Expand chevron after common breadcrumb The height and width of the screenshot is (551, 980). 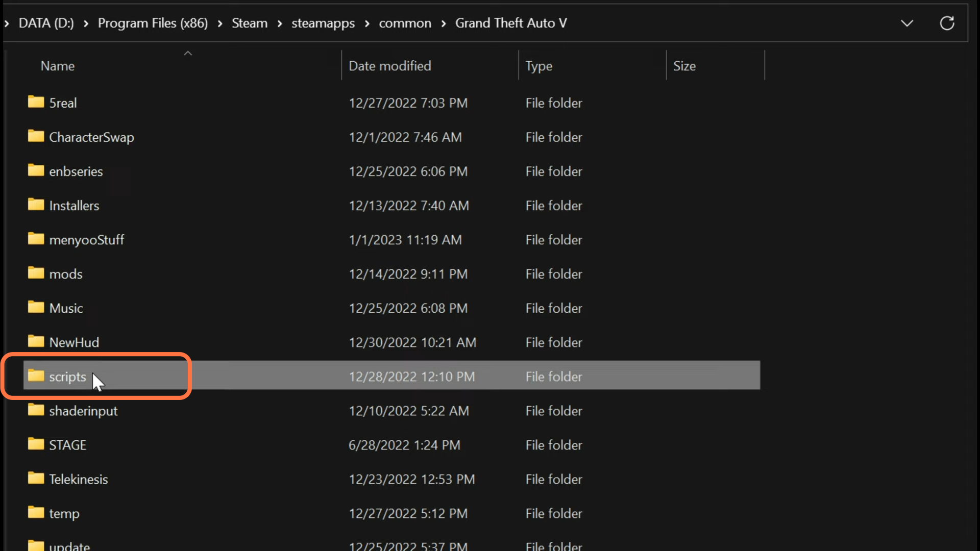(x=444, y=23)
